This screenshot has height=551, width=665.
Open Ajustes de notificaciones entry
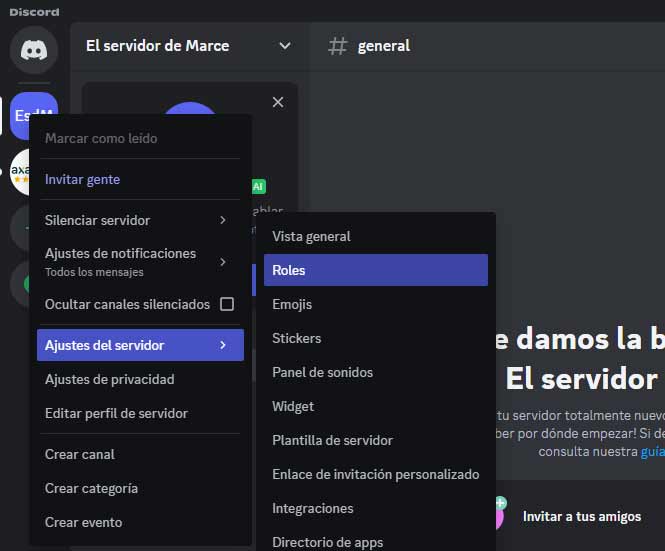(x=140, y=262)
